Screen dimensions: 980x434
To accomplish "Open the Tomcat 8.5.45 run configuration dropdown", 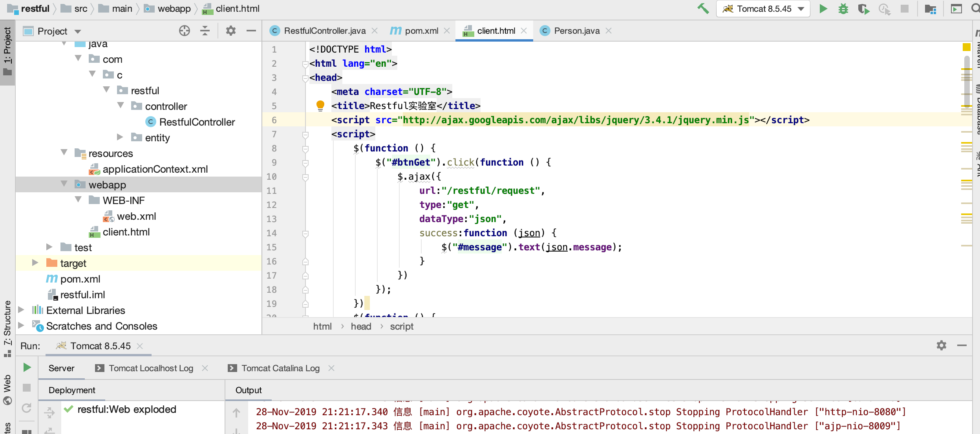I will pyautogui.click(x=763, y=9).
